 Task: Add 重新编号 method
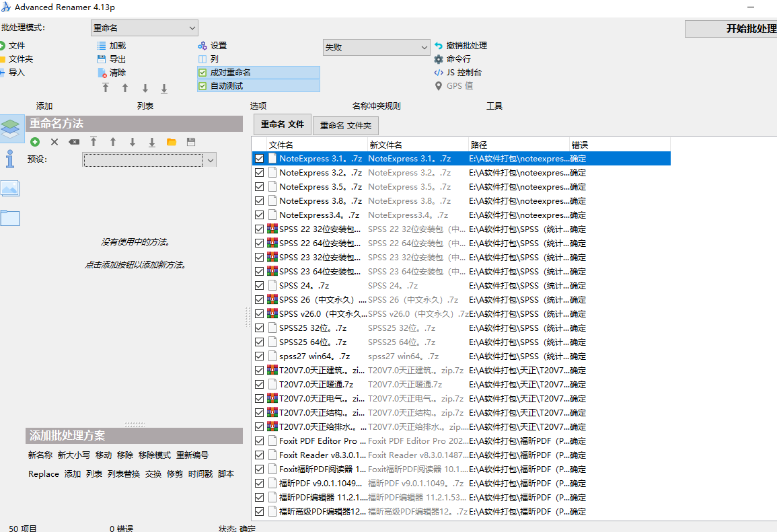pos(192,455)
